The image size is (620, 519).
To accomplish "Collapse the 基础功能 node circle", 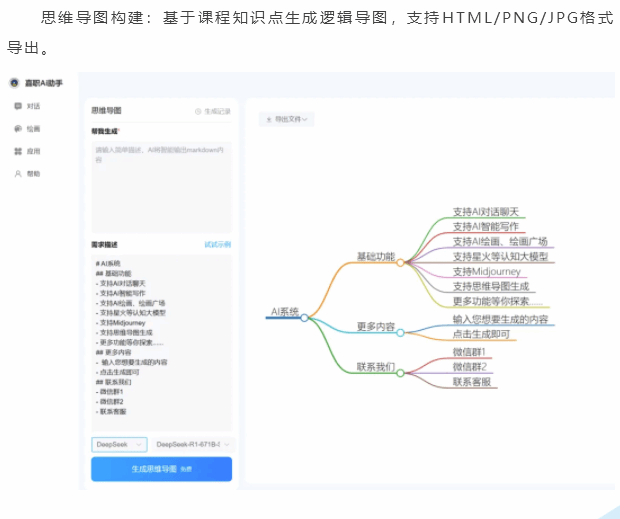I will pos(399,263).
